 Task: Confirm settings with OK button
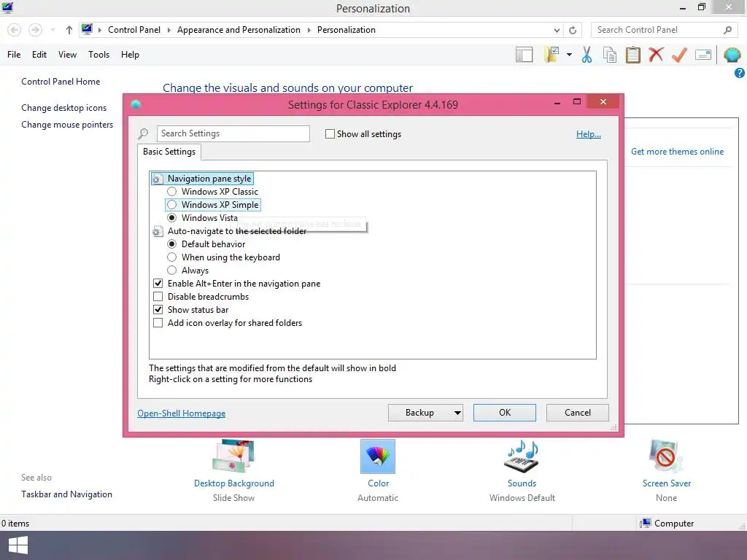click(505, 413)
